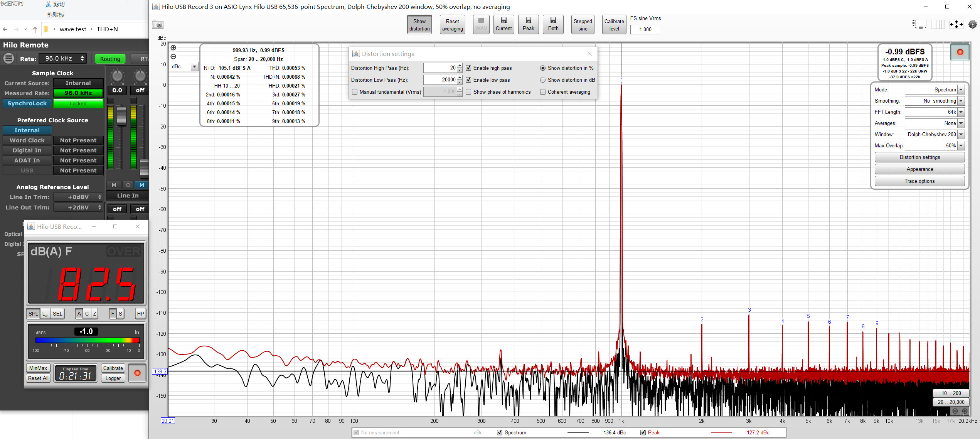Enable Coherent averaging checkbox
Image resolution: width=980 pixels, height=439 pixels.
point(543,92)
